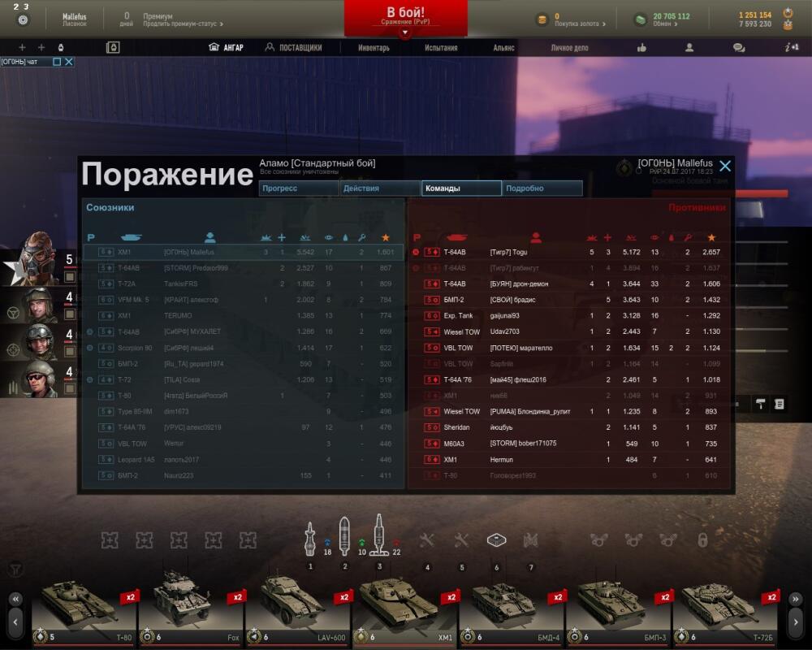Screen dimensions: 812x650
Task: Select ammo slot 3 shell with 22 rounds
Action: [378, 535]
